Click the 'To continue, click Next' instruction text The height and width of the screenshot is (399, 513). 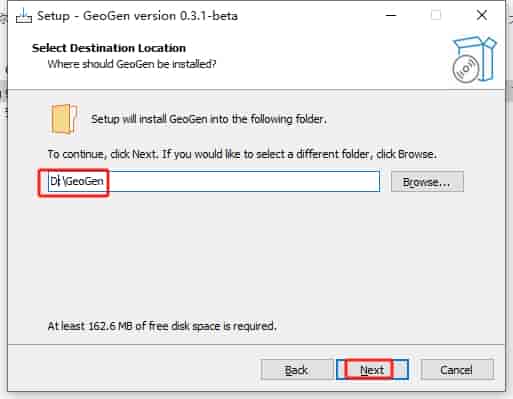[242, 154]
